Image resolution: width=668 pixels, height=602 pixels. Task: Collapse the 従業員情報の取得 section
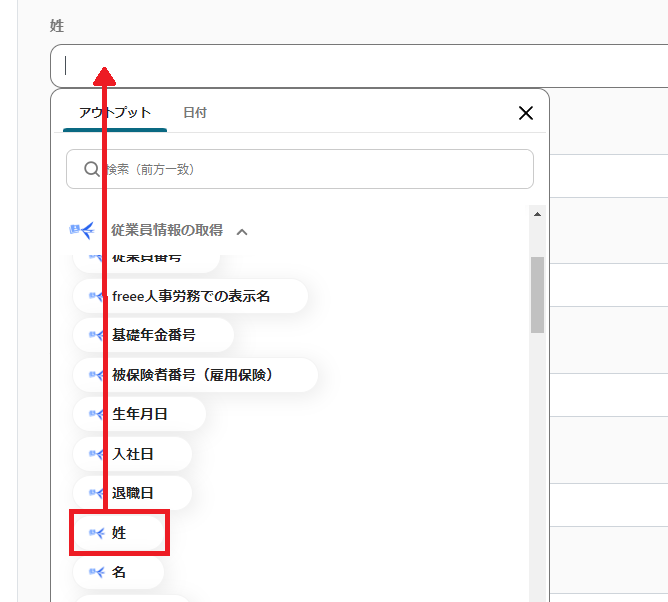[x=242, y=232]
